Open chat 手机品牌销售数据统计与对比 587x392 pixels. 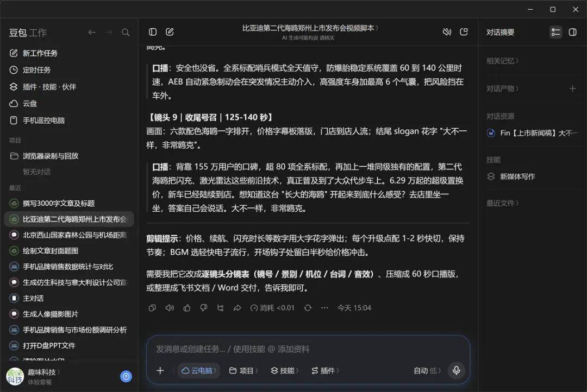coord(69,267)
